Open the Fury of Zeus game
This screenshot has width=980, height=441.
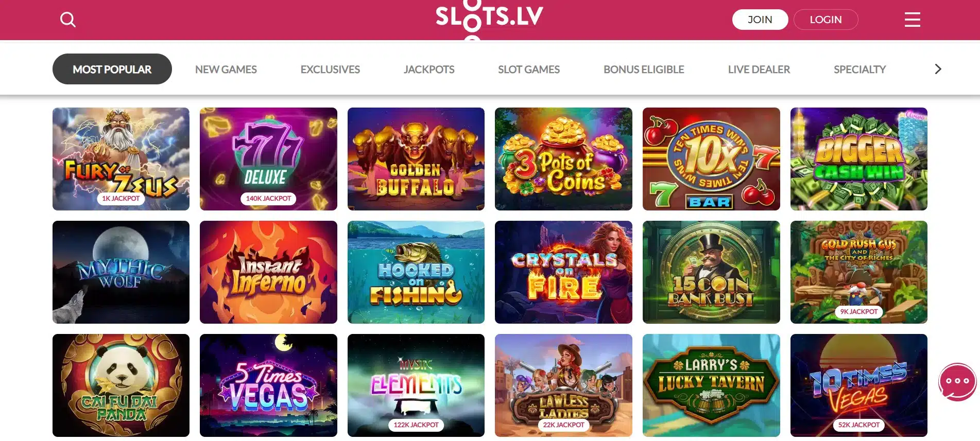121,159
